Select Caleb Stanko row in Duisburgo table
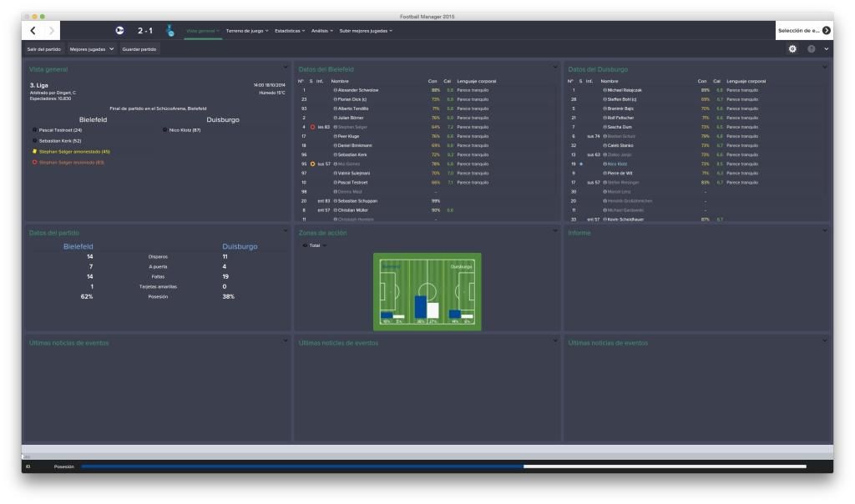 (x=696, y=145)
